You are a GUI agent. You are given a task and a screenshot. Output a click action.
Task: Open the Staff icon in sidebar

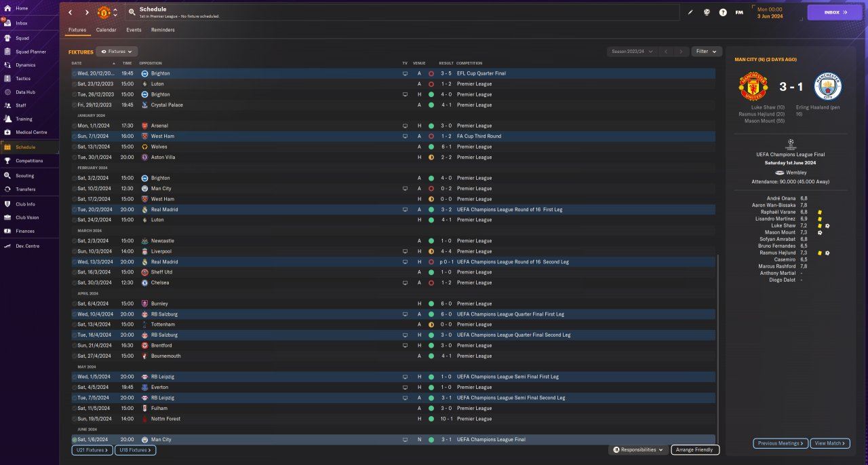(x=7, y=105)
